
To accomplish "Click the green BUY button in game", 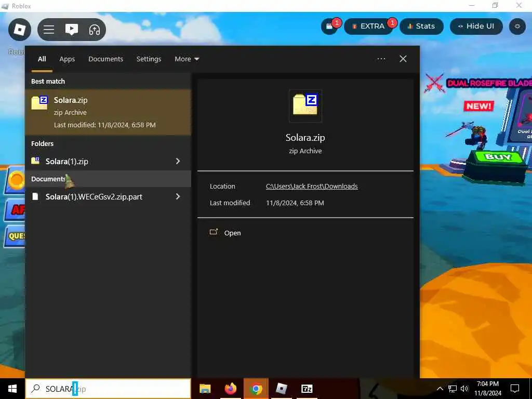I will coord(498,157).
